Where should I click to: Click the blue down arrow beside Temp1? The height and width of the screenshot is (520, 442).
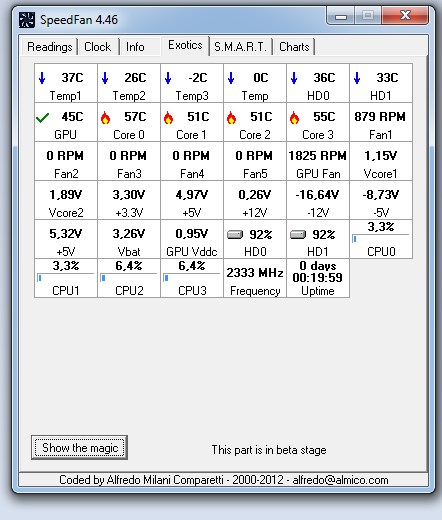[42, 78]
